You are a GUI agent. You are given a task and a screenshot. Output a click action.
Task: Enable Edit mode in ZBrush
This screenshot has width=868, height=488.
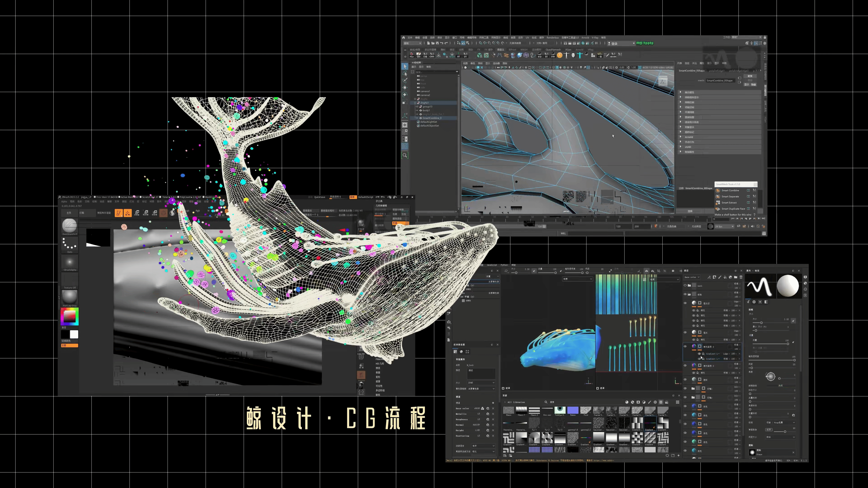(119, 213)
